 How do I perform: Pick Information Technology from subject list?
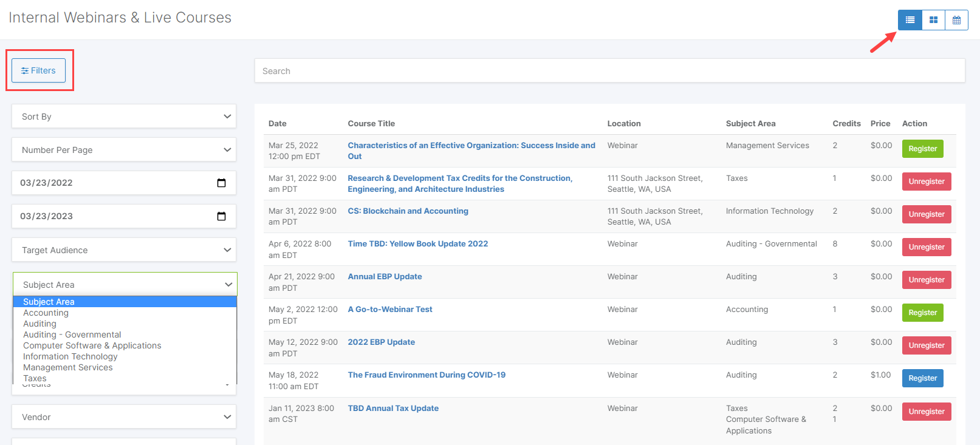(70, 356)
